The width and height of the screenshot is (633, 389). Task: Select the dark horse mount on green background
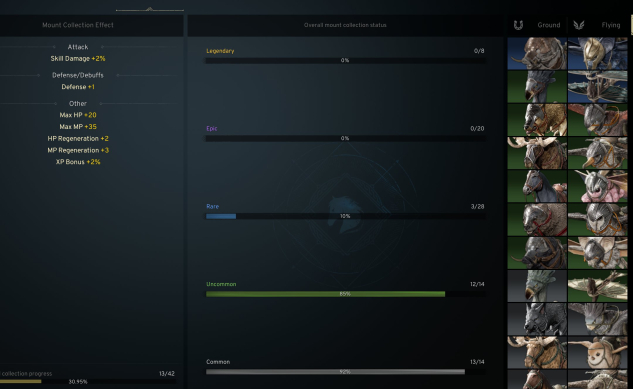[537, 186]
